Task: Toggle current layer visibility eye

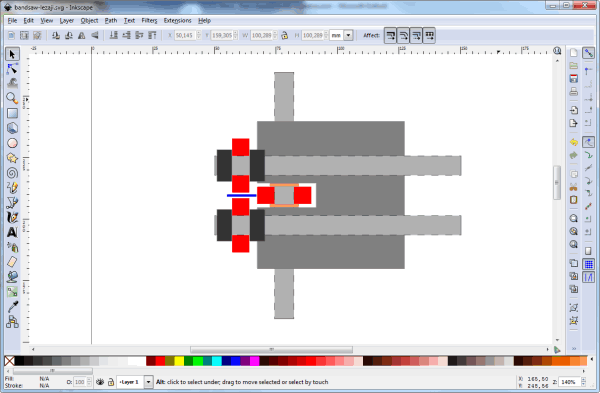Action: click(100, 382)
